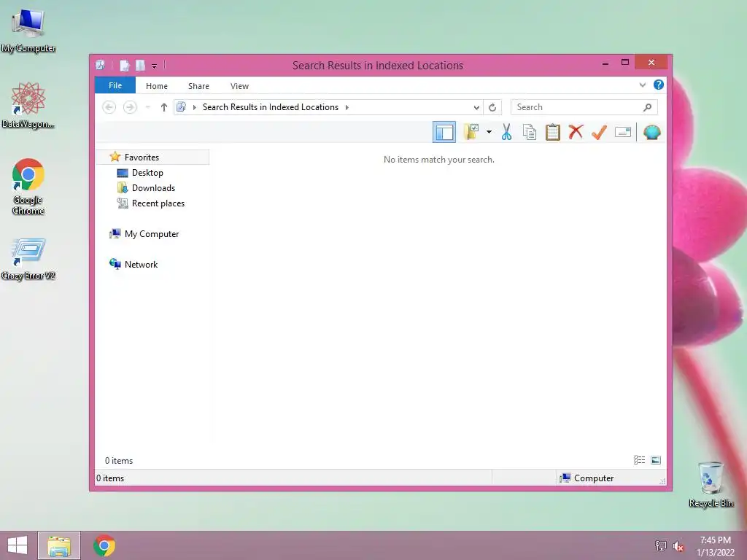Viewport: 747px width, 560px height.
Task: Click the orange checkmark Properties icon
Action: (x=600, y=132)
